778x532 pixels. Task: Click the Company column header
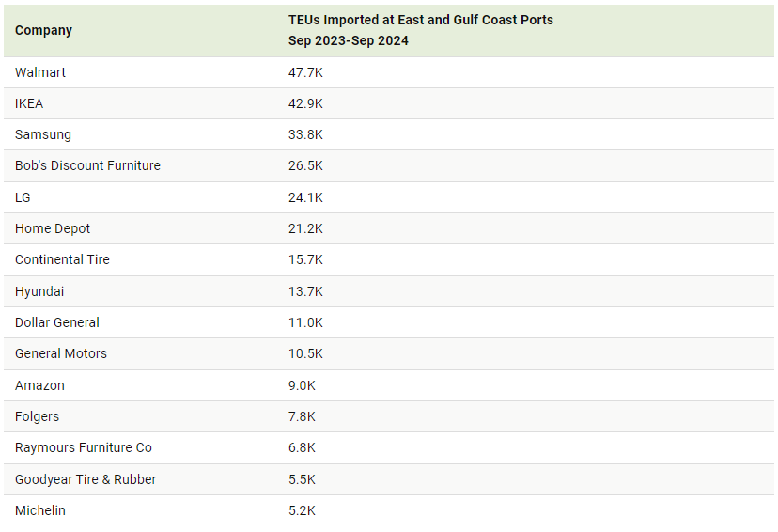pyautogui.click(x=43, y=30)
